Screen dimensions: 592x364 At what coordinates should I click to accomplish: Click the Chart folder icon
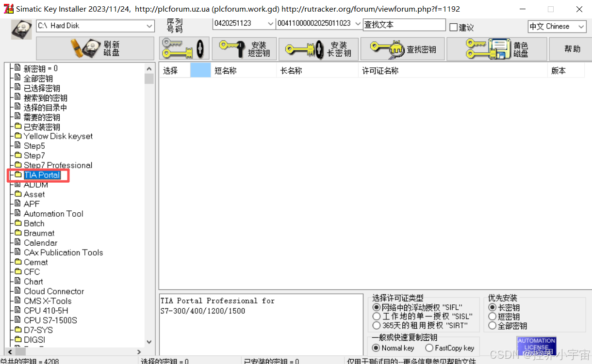18,281
